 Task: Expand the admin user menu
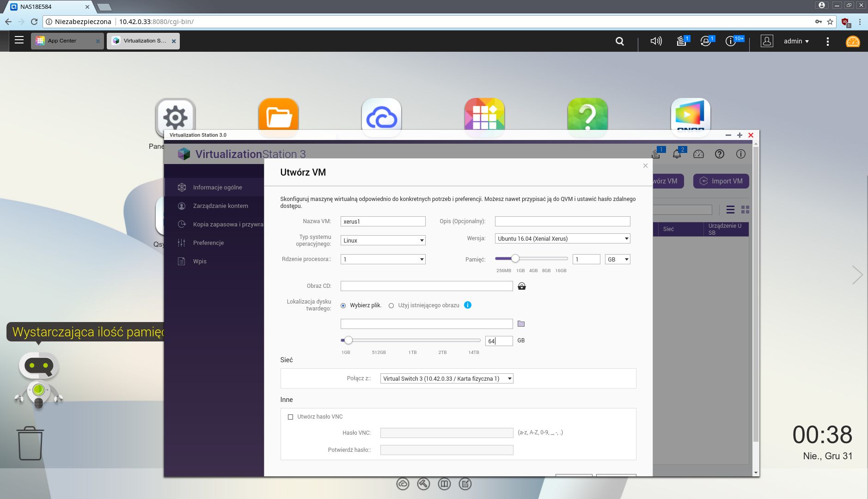click(796, 41)
